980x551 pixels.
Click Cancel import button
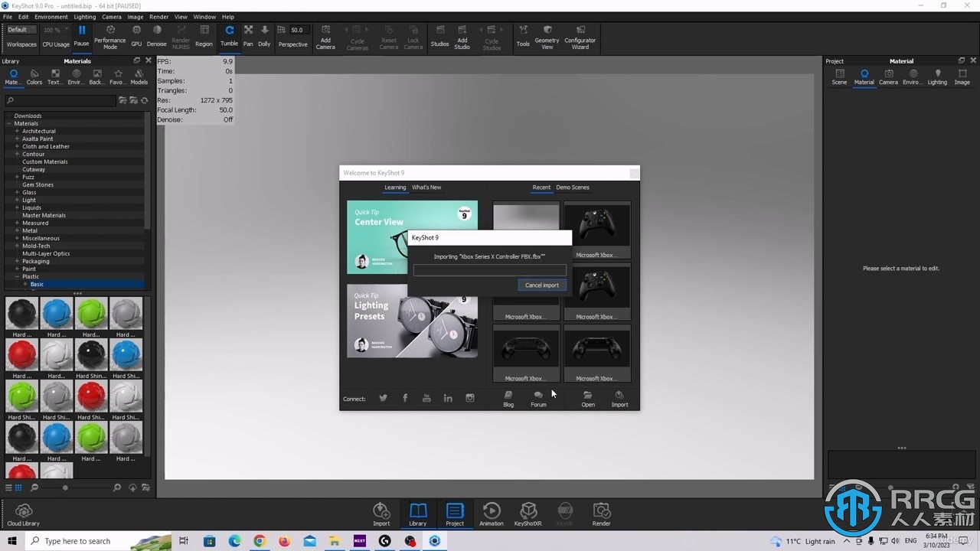click(x=542, y=285)
